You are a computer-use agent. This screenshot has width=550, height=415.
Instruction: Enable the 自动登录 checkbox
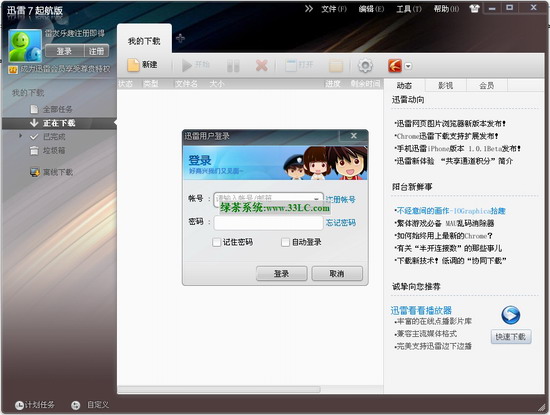pos(285,242)
